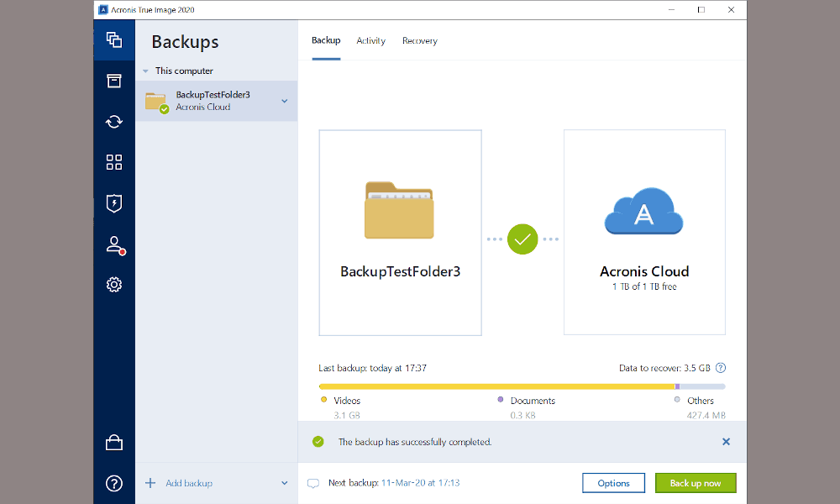Click the grey Others legend dot
840x504 pixels.
tap(677, 400)
